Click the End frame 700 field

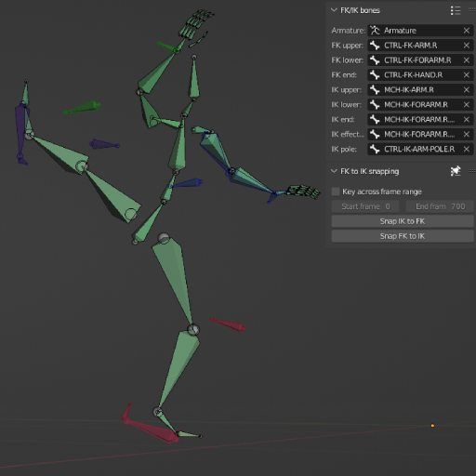(x=440, y=206)
